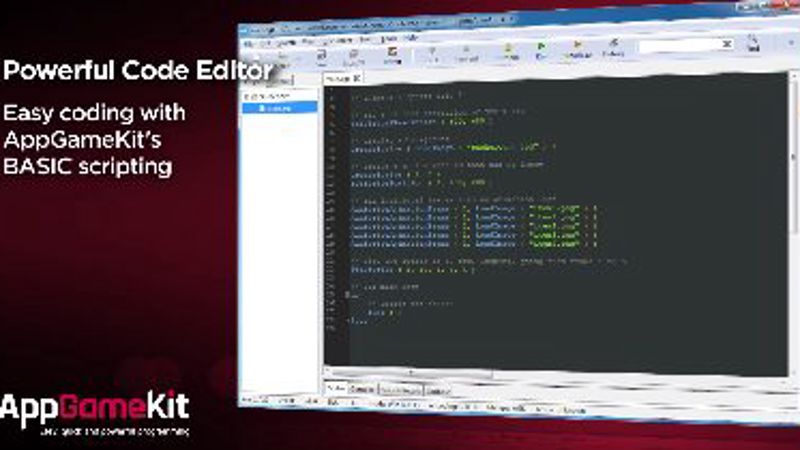Click the Broadcast toolbar icon
Screen dimensions: 800x450
tap(578, 49)
